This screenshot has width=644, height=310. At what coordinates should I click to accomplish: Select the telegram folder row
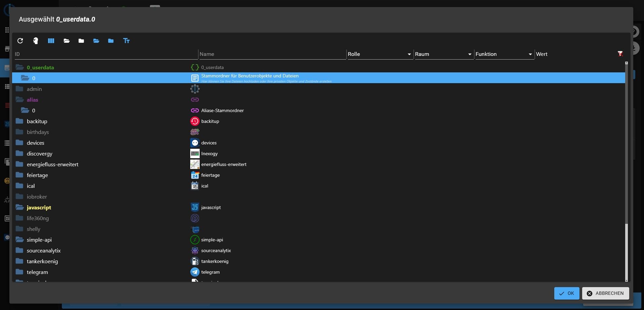pyautogui.click(x=319, y=272)
